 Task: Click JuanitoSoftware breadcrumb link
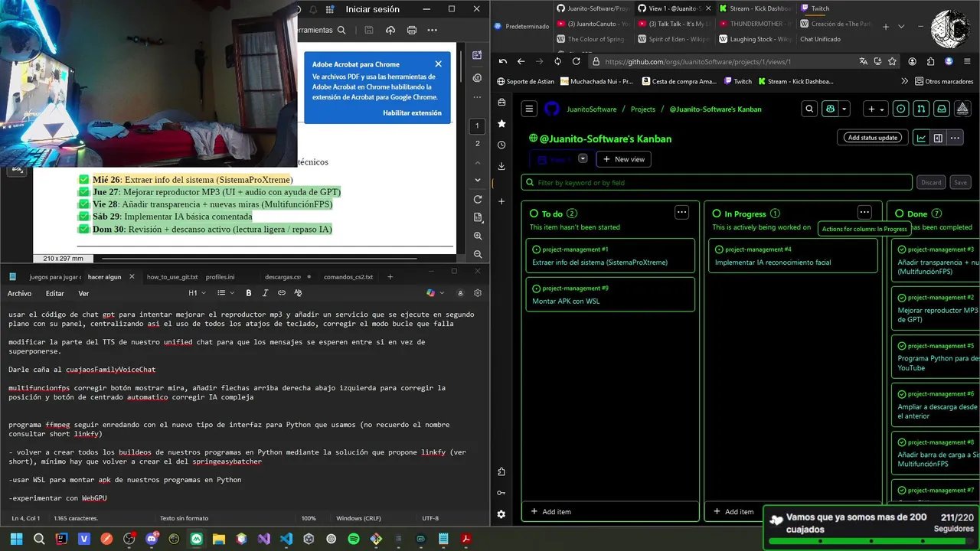[591, 109]
